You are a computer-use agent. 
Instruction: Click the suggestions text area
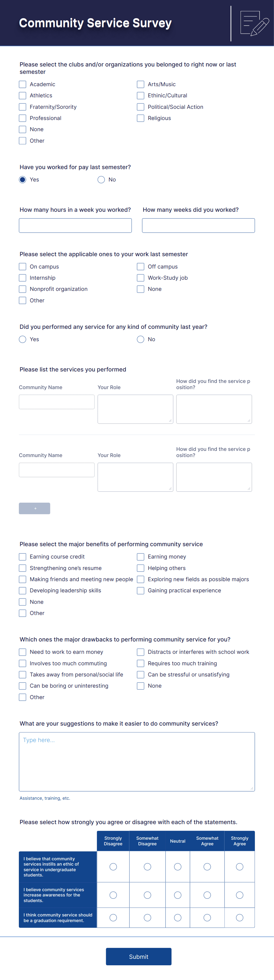point(137,762)
